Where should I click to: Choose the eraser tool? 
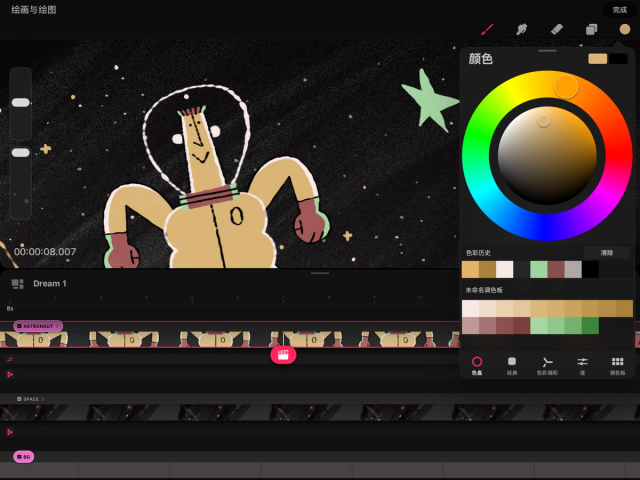557,29
